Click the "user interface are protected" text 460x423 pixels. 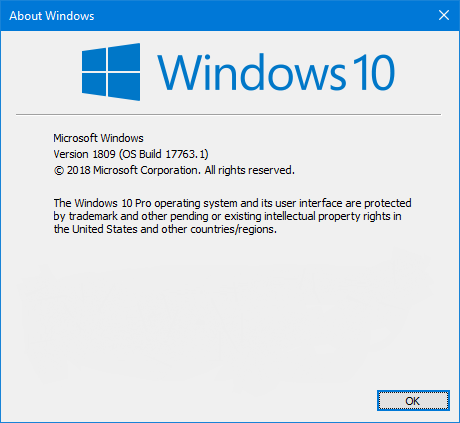coord(343,203)
